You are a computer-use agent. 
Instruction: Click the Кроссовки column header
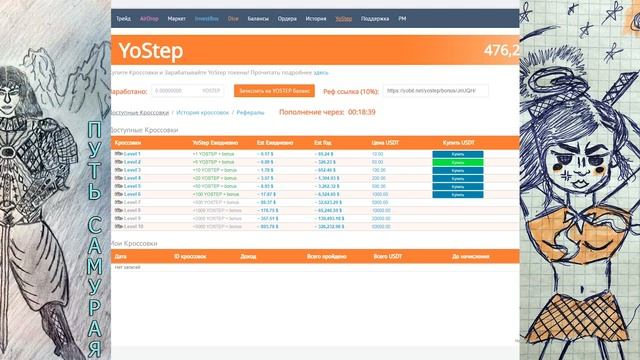[128, 143]
